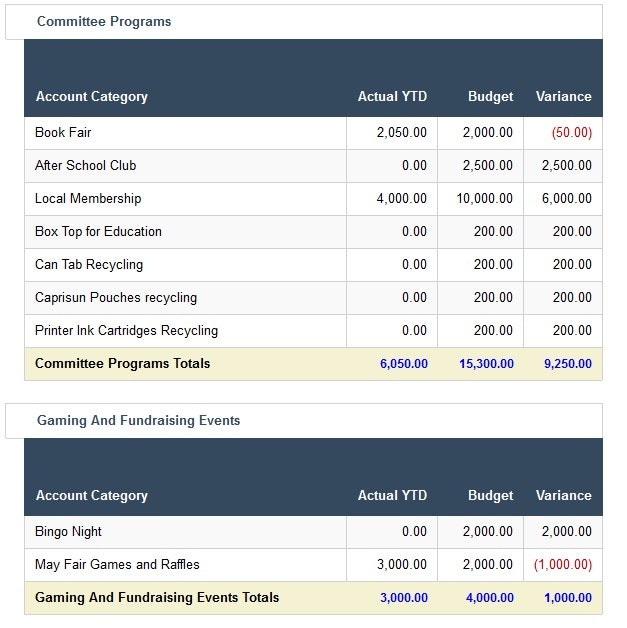
Task: Click After School Club budget 2,500.00
Action: pyautogui.click(x=488, y=165)
